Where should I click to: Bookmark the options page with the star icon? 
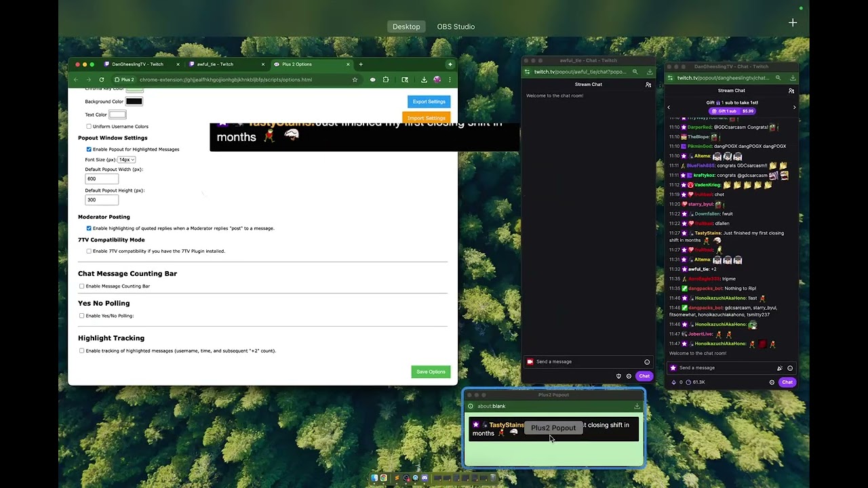355,79
